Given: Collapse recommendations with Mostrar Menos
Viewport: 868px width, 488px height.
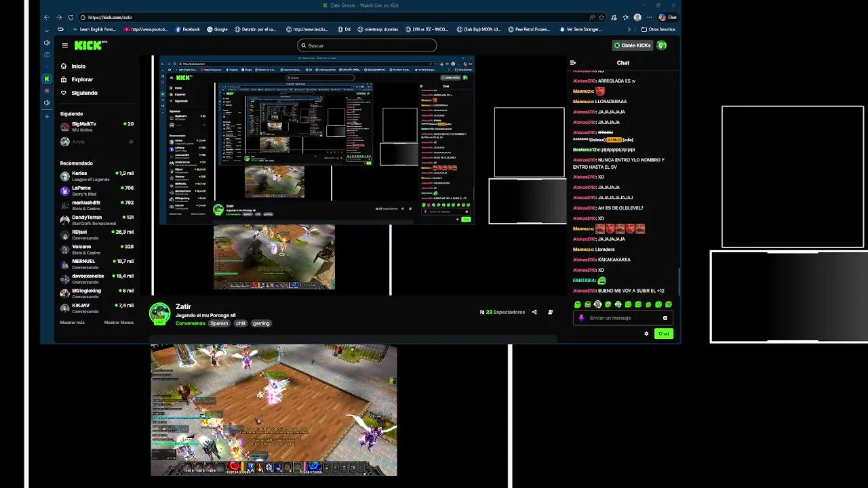Looking at the screenshot, I should (x=119, y=323).
